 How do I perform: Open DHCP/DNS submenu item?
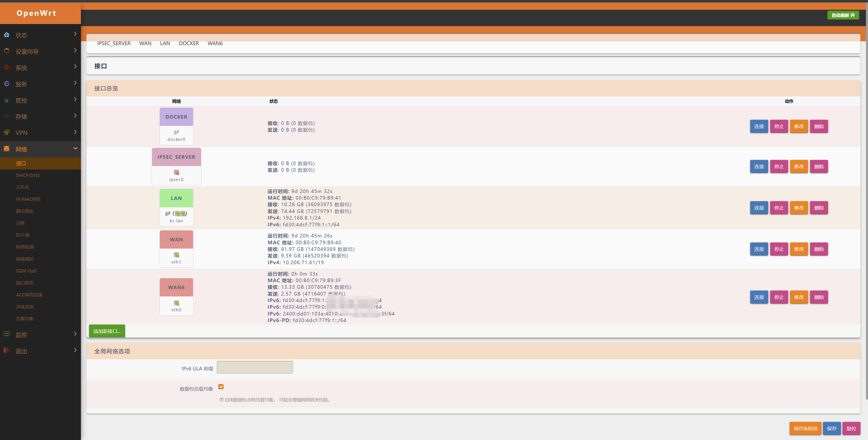28,175
